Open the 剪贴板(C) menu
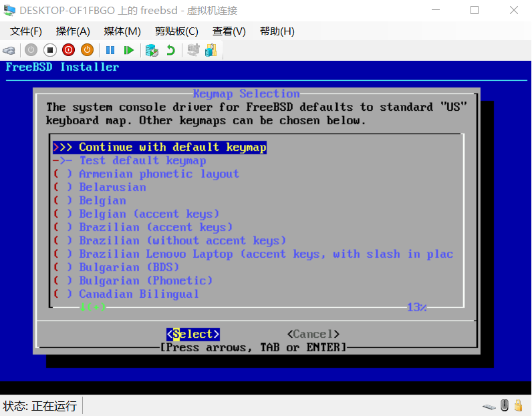Screen dimensions: 532x416 pos(176,31)
